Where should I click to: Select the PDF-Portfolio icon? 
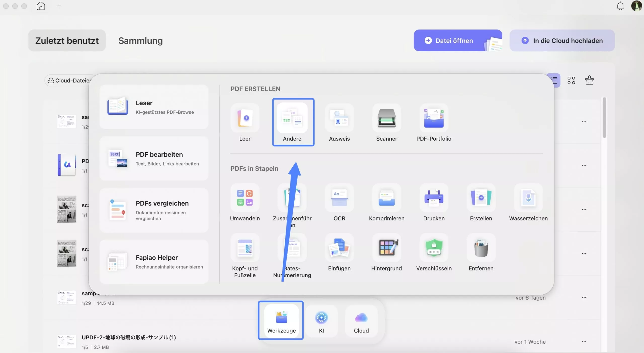434,118
